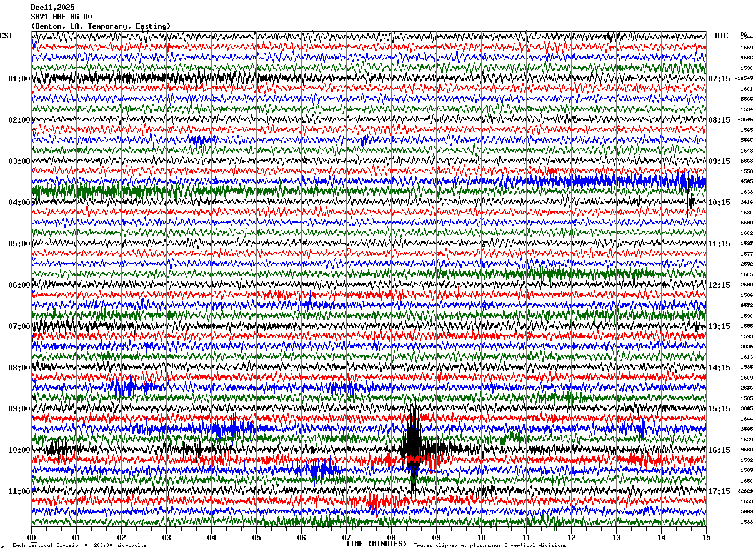Click the 10:15 UTC time label
The image size is (756, 554).
coord(719,203)
